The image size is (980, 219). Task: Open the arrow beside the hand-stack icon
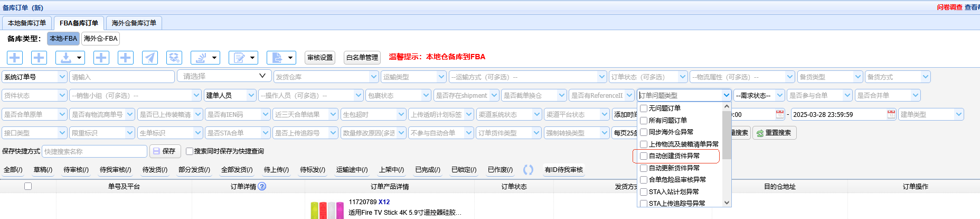214,58
